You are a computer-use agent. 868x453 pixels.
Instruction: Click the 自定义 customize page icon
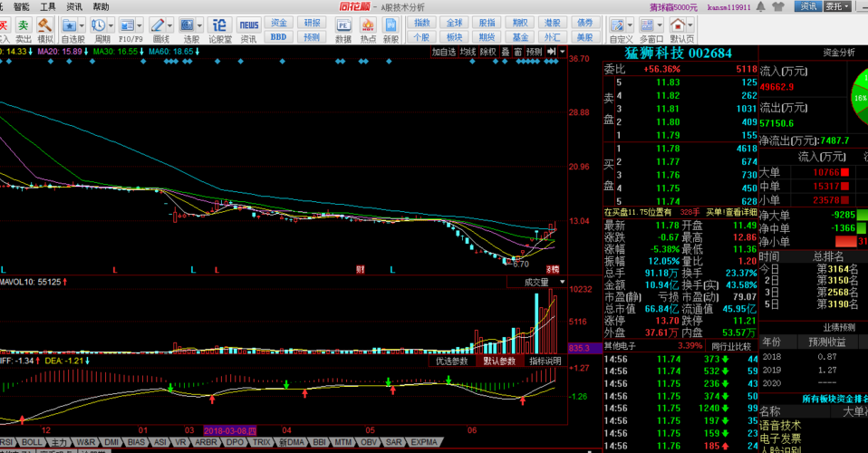click(x=617, y=25)
